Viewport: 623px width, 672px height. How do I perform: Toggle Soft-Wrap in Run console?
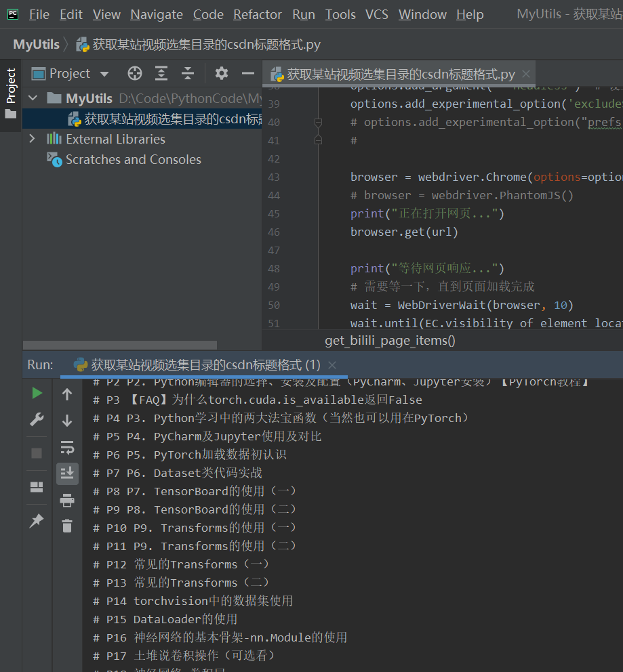point(67,447)
